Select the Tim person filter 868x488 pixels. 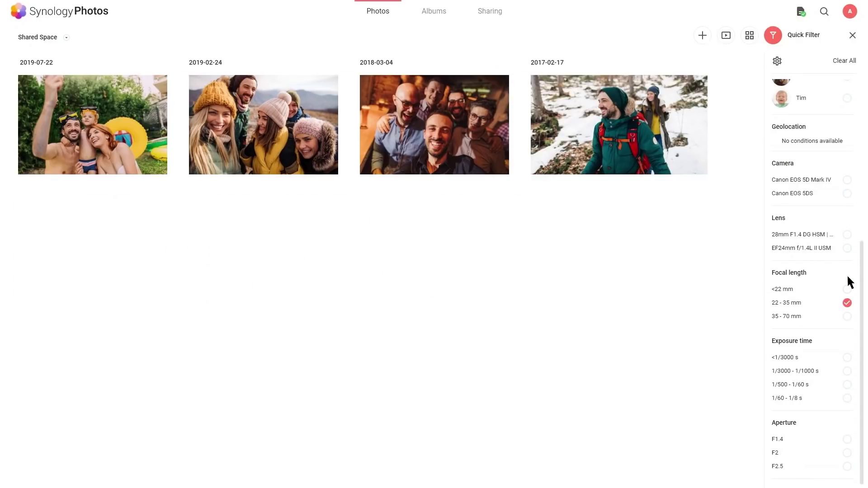[x=847, y=98]
